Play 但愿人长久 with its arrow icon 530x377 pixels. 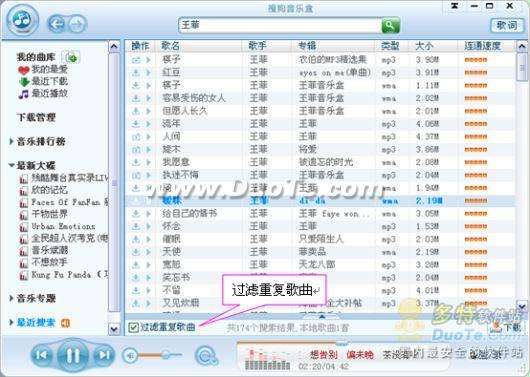click(148, 111)
